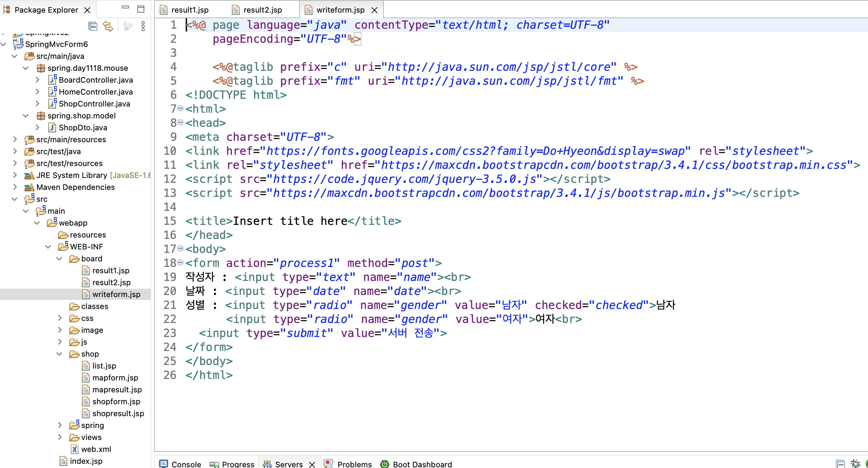Close the Servers view tab
This screenshot has width=868, height=468.
(312, 464)
